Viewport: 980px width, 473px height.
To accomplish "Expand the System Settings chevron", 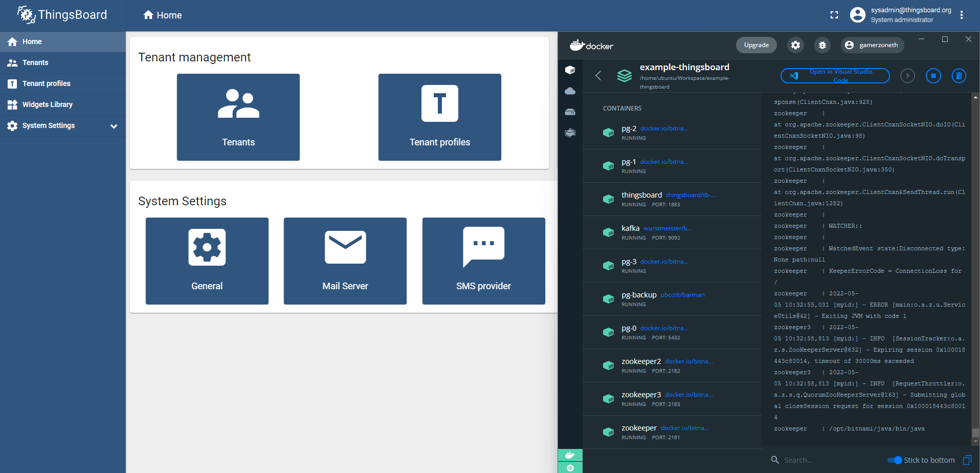I will 114,126.
